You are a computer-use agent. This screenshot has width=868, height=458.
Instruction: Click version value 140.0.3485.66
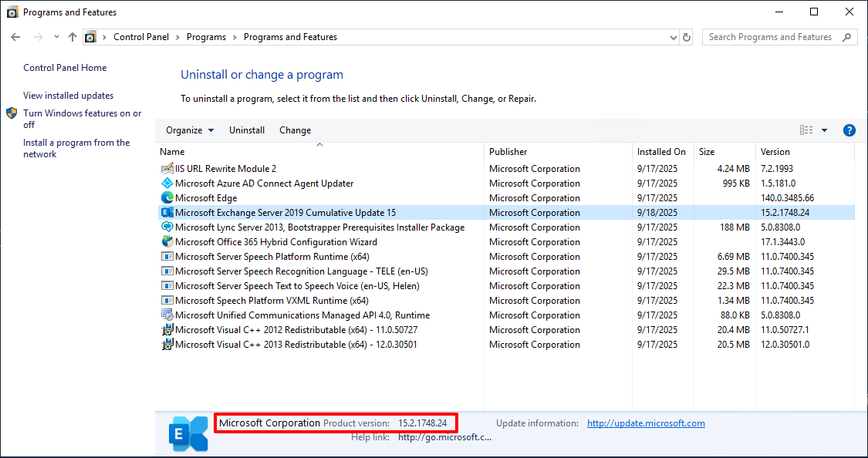click(787, 198)
